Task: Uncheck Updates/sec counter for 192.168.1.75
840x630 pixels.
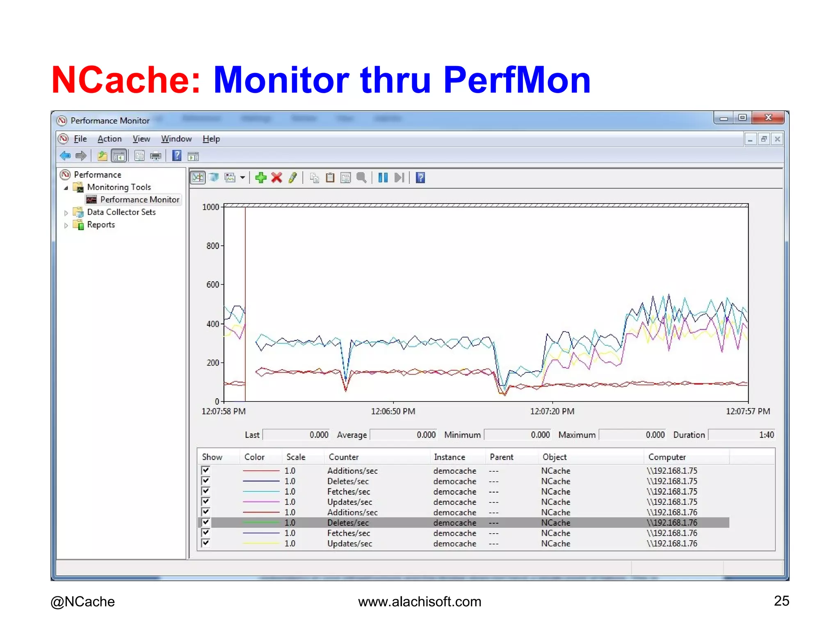Action: pyautogui.click(x=206, y=501)
